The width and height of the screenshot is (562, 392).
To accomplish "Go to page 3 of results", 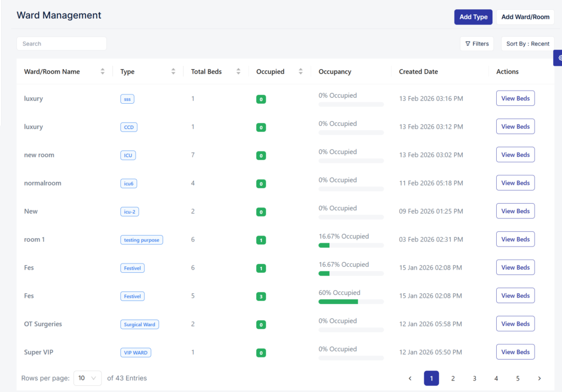I will [474, 378].
